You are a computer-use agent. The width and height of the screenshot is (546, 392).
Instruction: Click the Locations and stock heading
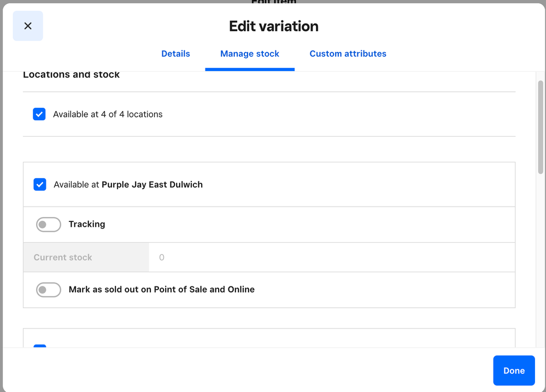[x=71, y=75]
